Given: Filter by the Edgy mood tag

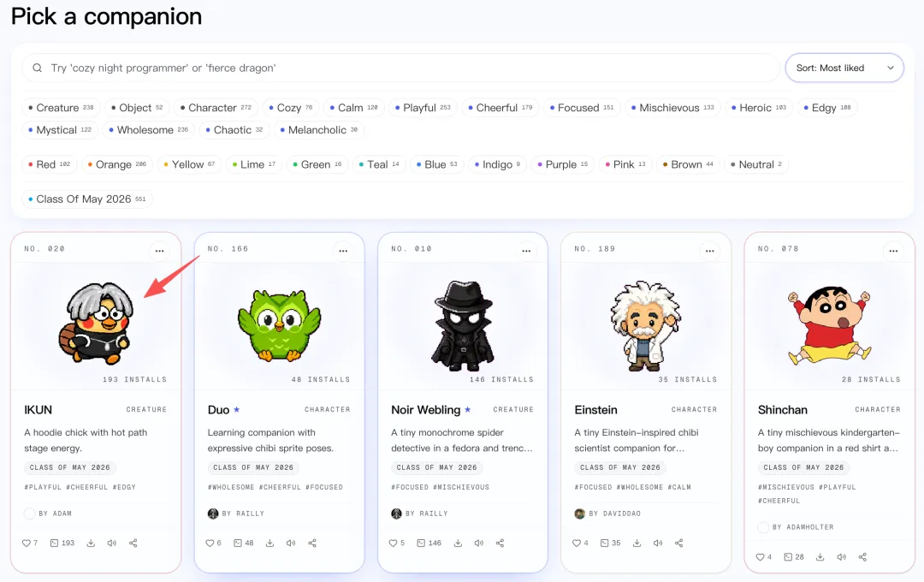Looking at the screenshot, I should tap(827, 108).
